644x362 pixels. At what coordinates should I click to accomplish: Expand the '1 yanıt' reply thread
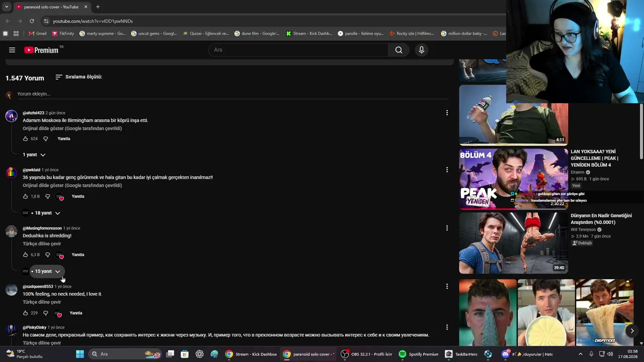(34, 155)
